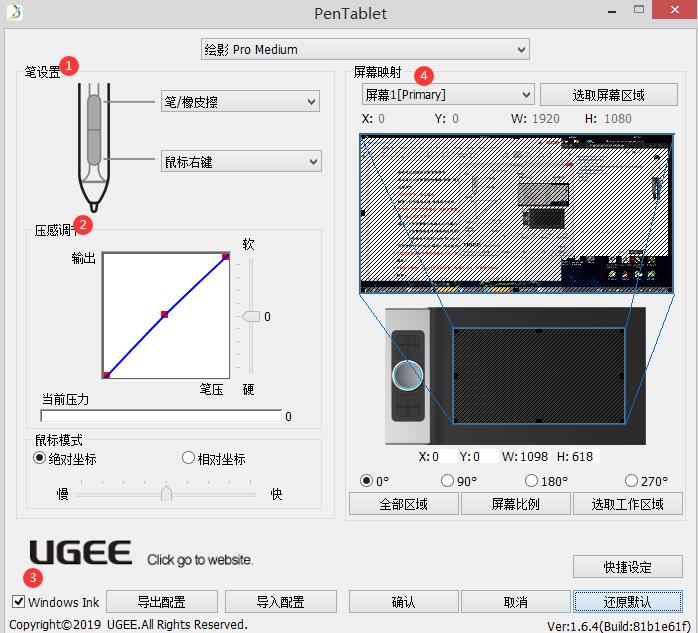Click the bottom-left pressure curve control point
Screen dimensions: 698x633
coord(106,375)
